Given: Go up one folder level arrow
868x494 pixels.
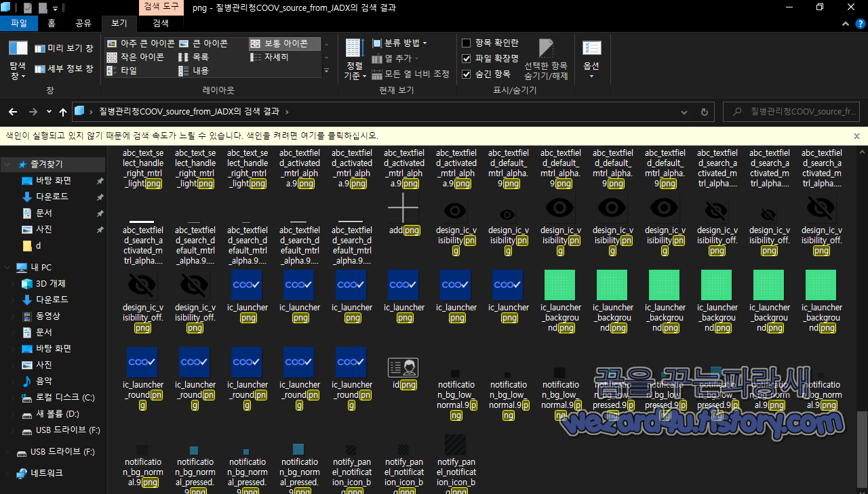Looking at the screenshot, I should tap(63, 111).
